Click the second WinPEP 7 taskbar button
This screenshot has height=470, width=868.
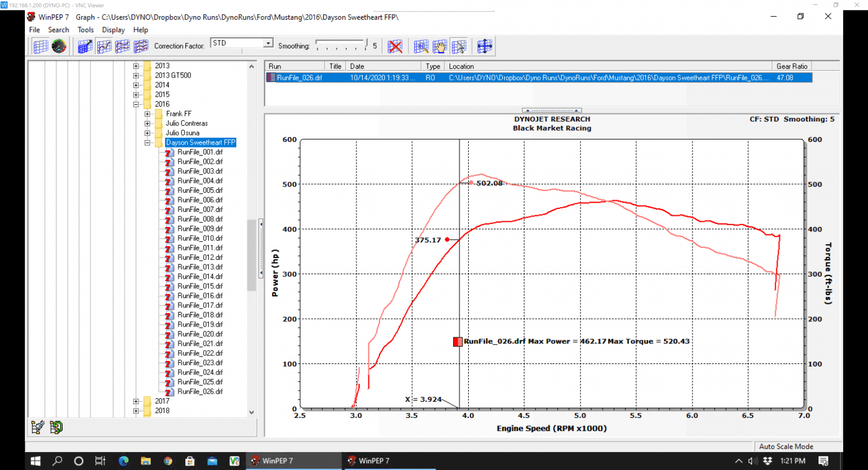click(390, 461)
